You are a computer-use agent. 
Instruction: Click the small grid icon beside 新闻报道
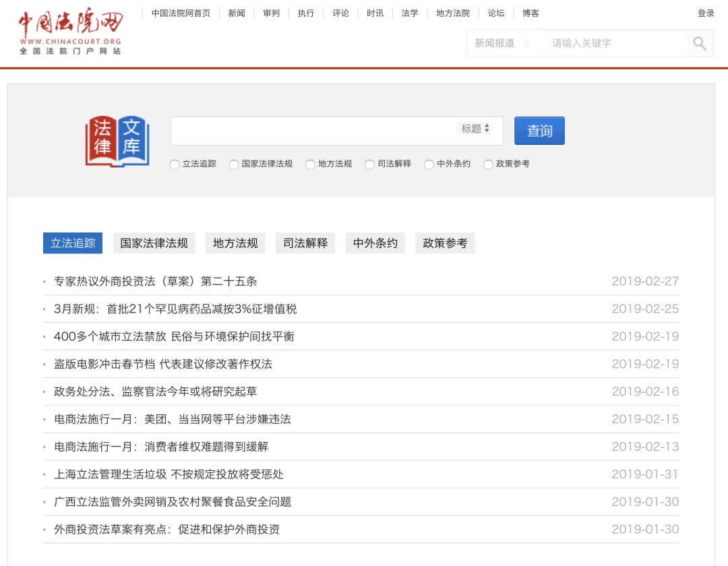point(528,43)
